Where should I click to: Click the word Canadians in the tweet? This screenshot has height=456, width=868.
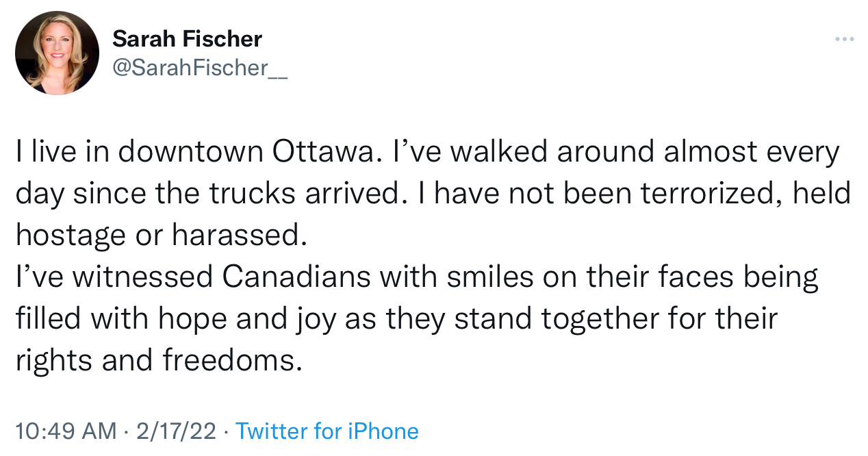[297, 277]
